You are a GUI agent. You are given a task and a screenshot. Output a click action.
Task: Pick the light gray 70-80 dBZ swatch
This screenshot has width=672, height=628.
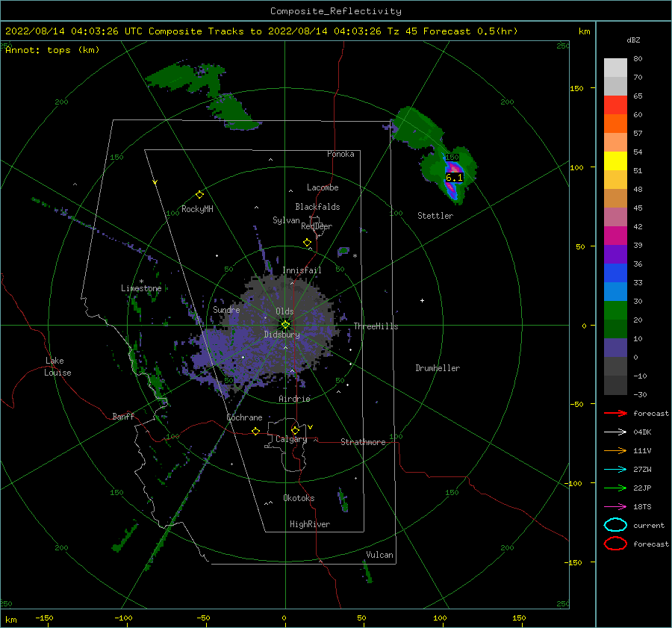coord(615,68)
